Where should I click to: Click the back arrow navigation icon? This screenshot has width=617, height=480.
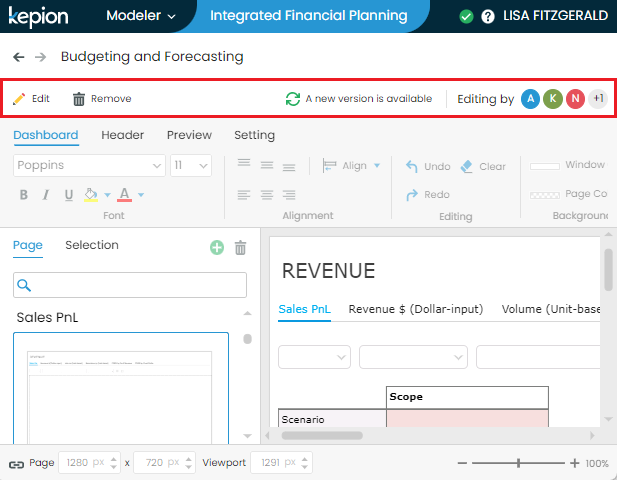point(18,57)
